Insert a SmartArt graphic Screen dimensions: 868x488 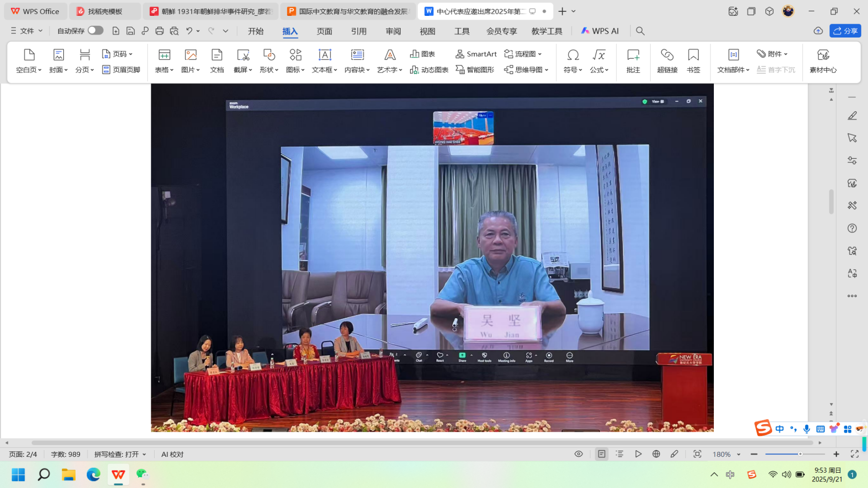pyautogui.click(x=476, y=54)
